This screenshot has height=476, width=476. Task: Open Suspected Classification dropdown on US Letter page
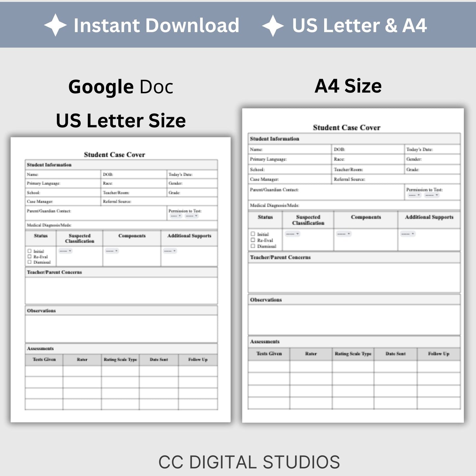coord(65,251)
